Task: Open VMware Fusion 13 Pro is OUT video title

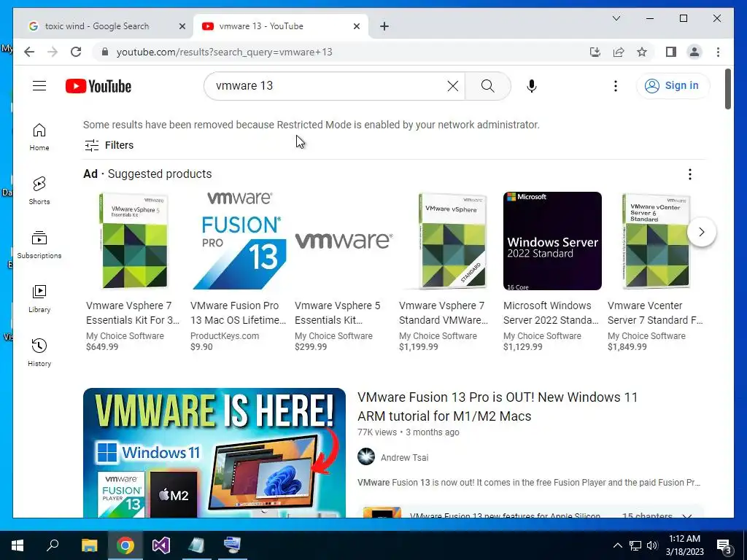Action: click(x=498, y=406)
